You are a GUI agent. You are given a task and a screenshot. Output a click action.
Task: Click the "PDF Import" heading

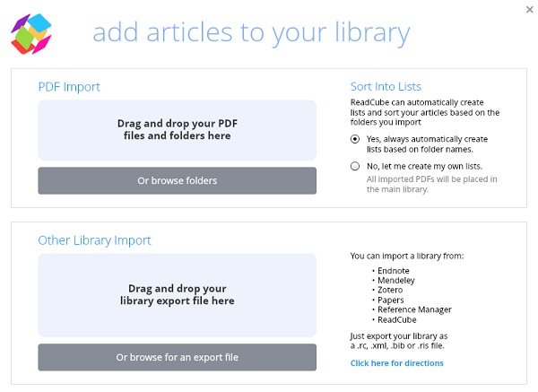point(69,87)
